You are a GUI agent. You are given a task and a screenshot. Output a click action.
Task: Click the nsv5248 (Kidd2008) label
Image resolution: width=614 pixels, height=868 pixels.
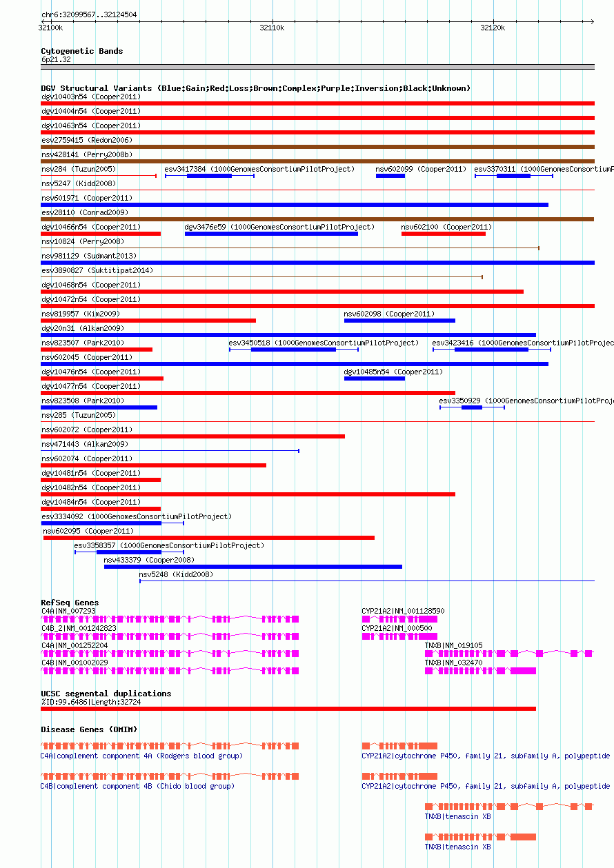click(177, 574)
